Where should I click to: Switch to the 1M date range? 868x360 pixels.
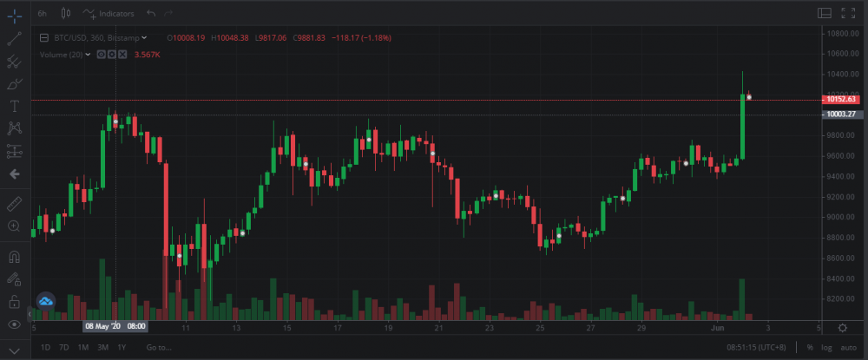(83, 347)
